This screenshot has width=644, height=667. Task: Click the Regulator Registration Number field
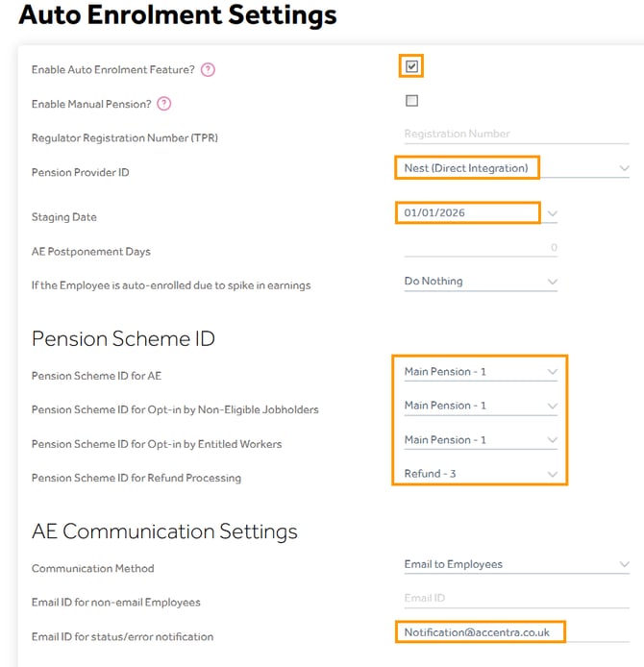(x=516, y=134)
